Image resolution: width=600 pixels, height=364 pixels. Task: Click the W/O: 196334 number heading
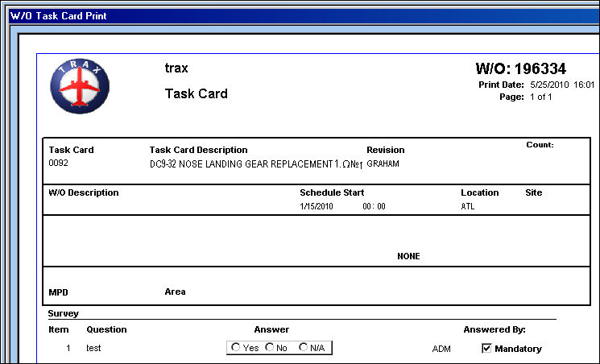coord(521,68)
